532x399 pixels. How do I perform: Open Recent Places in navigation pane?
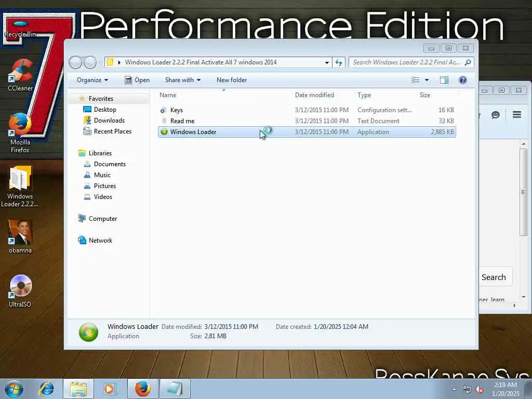[x=113, y=131]
